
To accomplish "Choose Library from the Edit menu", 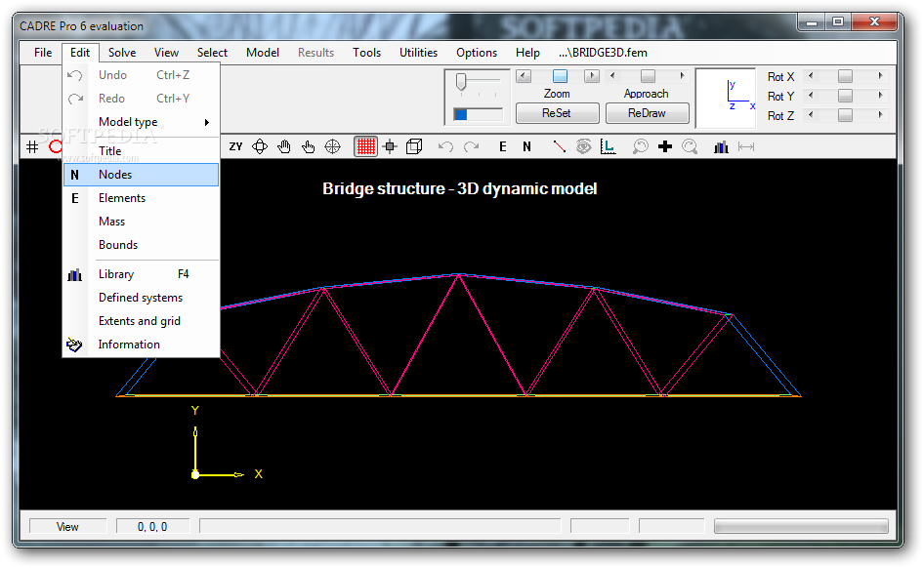I will point(141,274).
